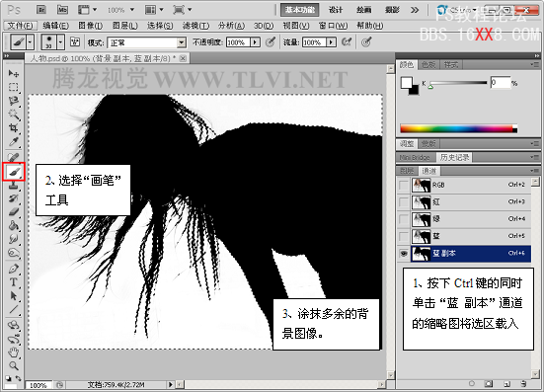Hide the 蓝 副本 channel
Viewport: 544px width, 392px height.
404,254
